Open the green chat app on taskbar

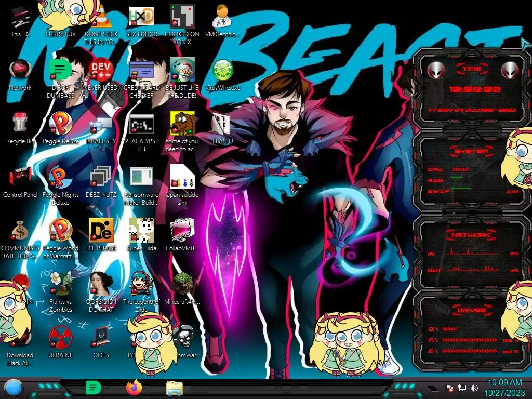(x=94, y=388)
